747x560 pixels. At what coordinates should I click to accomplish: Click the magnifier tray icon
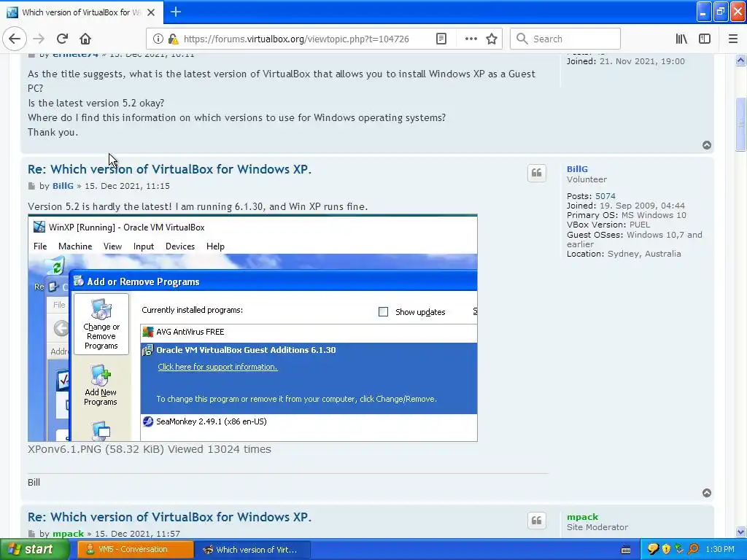tap(694, 549)
